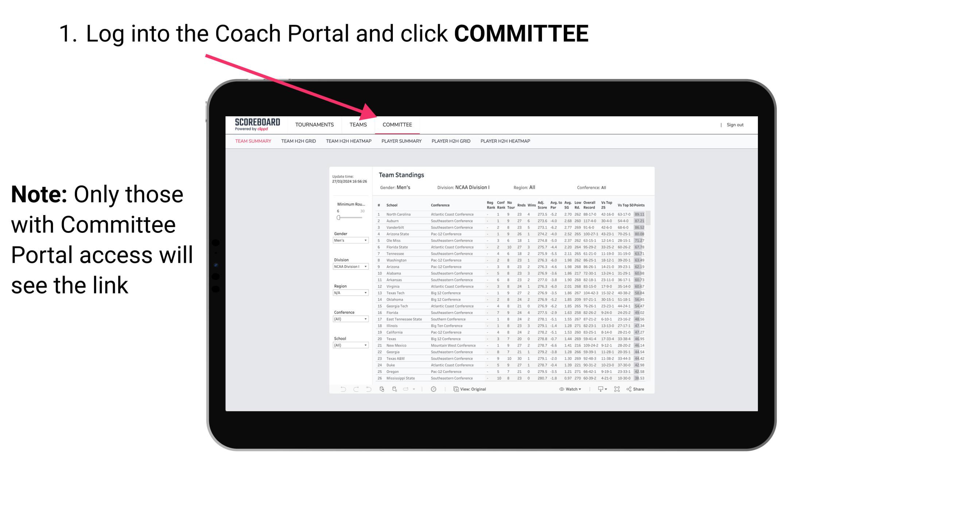980x527 pixels.
Task: Click the redo arrow icon
Action: 355,389
